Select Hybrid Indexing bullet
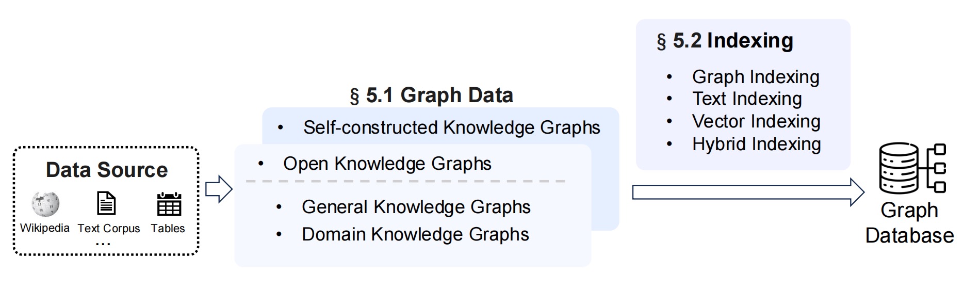980x289 pixels. [x=757, y=144]
